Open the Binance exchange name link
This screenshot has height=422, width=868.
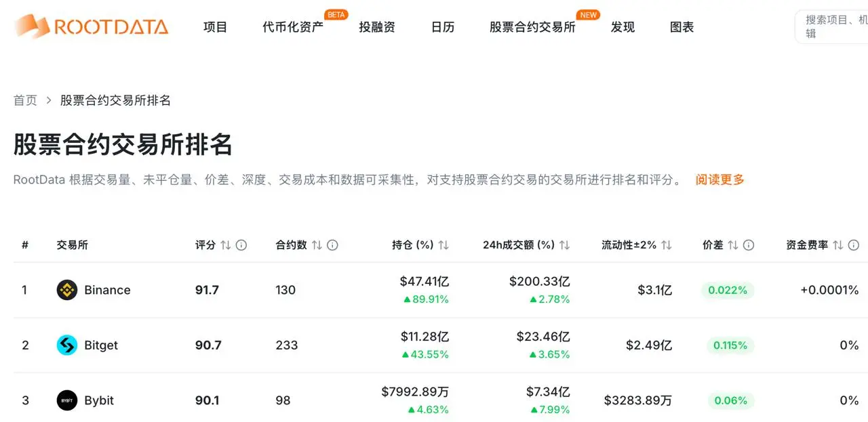[x=107, y=290]
